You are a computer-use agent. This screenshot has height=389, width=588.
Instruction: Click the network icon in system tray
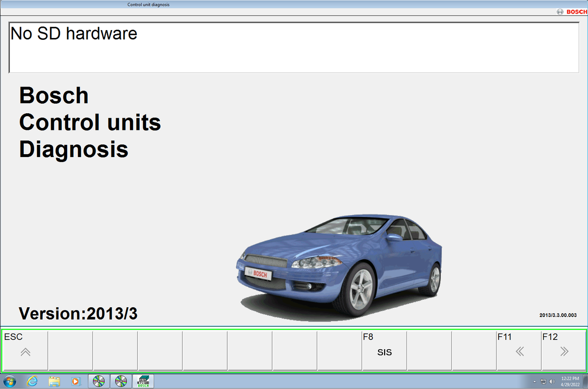tap(543, 382)
